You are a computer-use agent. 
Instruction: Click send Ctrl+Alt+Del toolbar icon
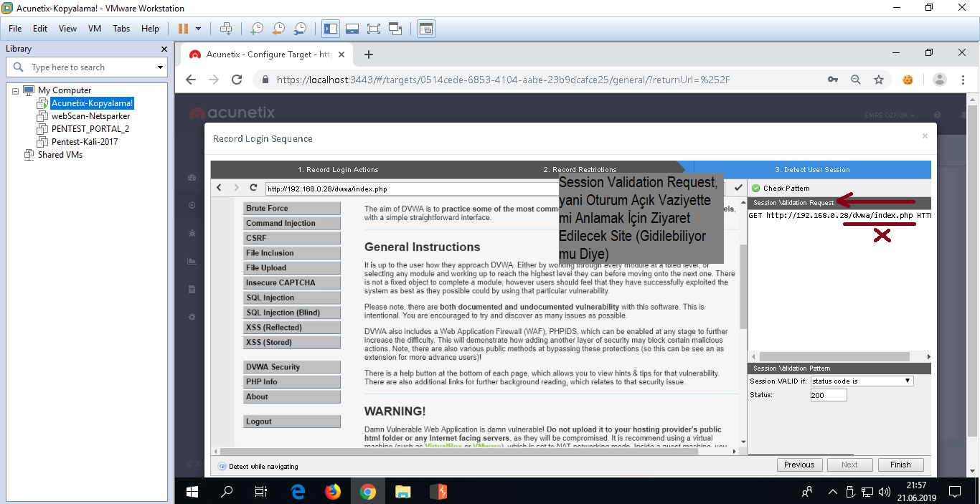click(226, 29)
